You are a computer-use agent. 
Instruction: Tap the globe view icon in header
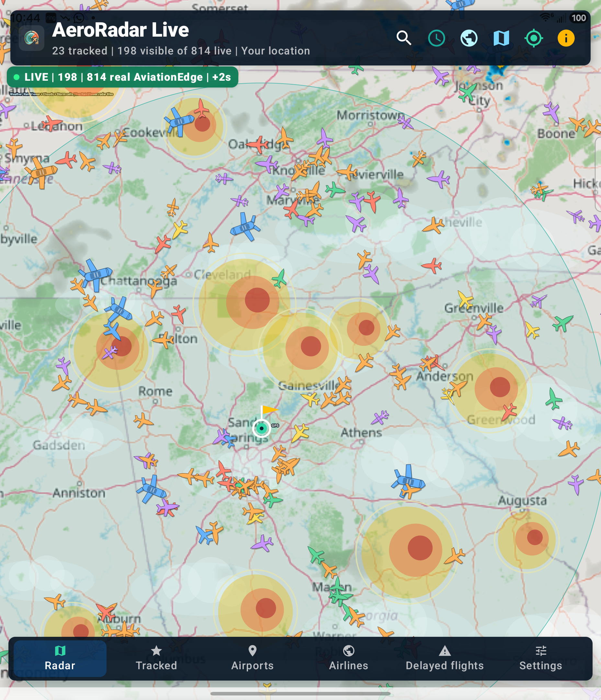(469, 38)
